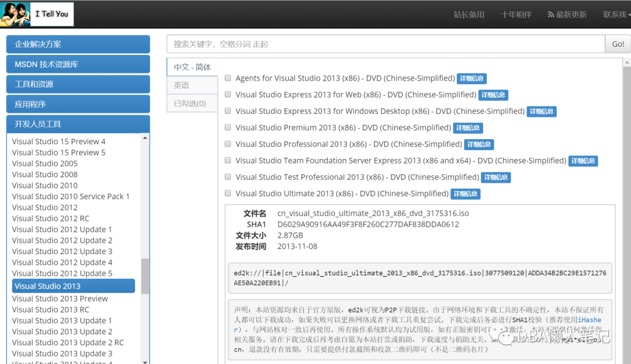Open the RSS 最新更新 feed link

tap(567, 15)
